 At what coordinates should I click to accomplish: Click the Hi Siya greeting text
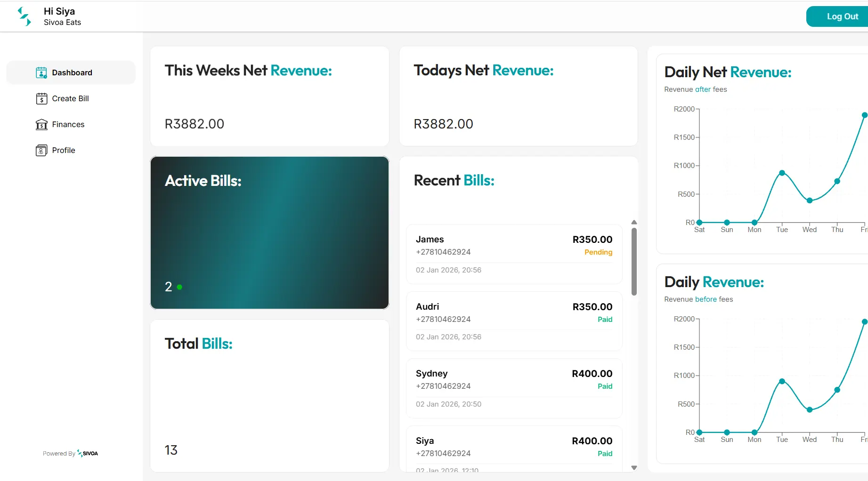click(x=59, y=11)
